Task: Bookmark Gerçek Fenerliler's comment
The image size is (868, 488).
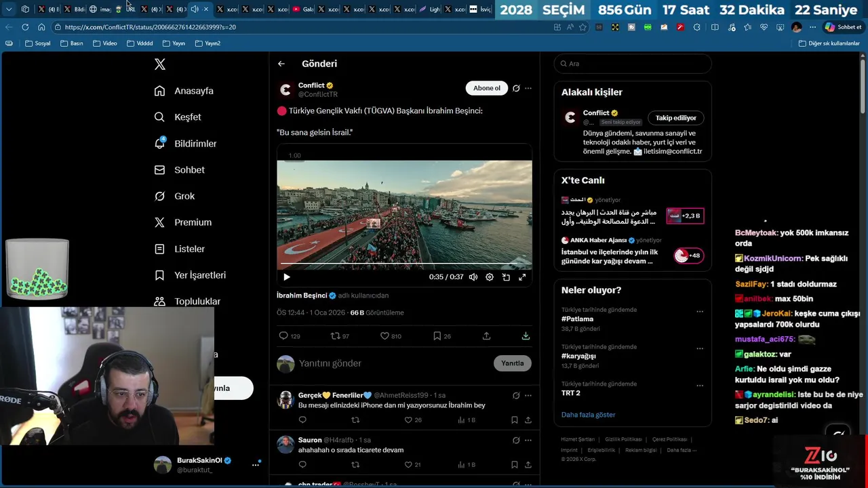Action: click(515, 420)
